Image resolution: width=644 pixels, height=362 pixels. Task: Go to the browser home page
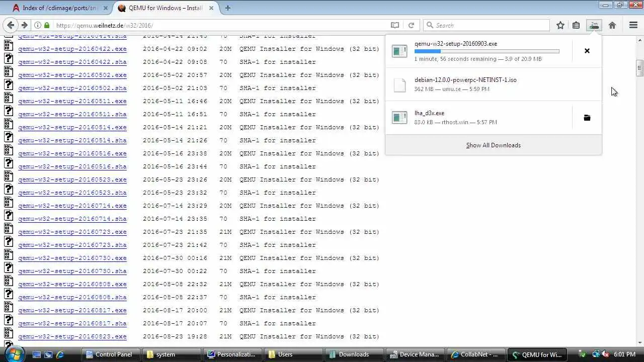[612, 25]
